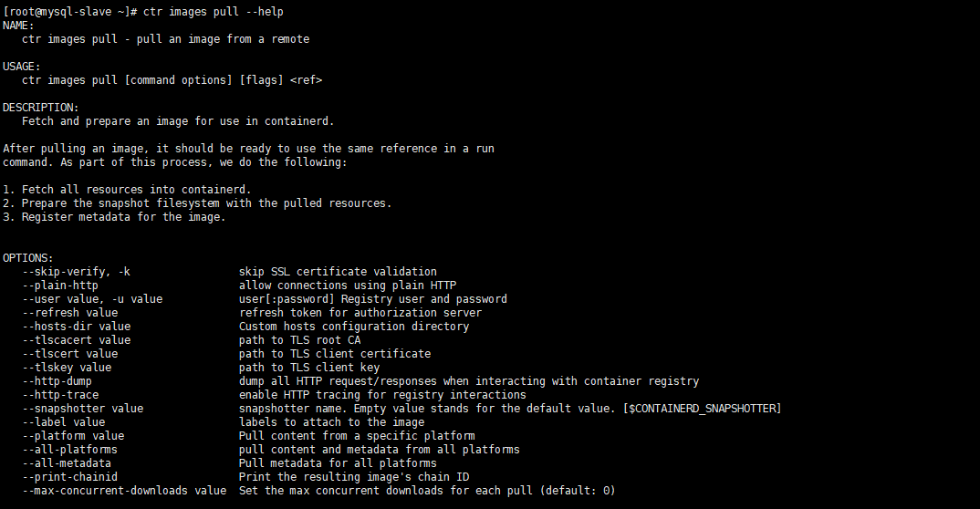
Task: Click the --http-trace flag
Action: (60, 395)
